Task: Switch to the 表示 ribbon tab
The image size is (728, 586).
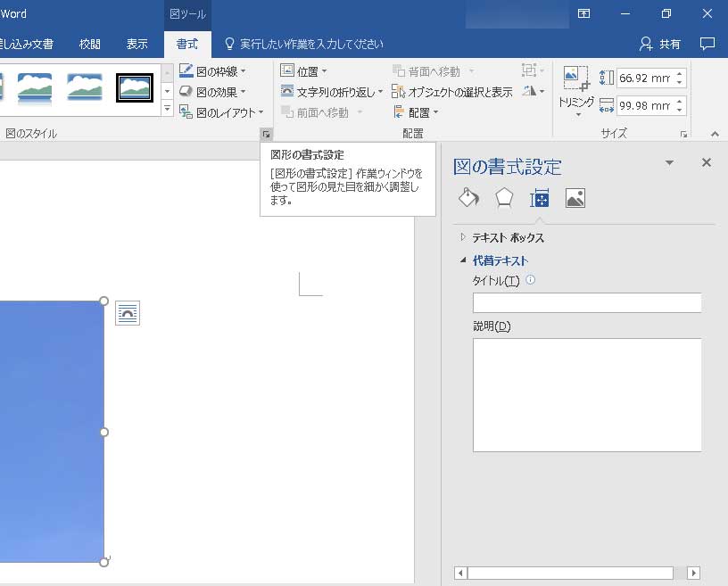Action: point(136,44)
